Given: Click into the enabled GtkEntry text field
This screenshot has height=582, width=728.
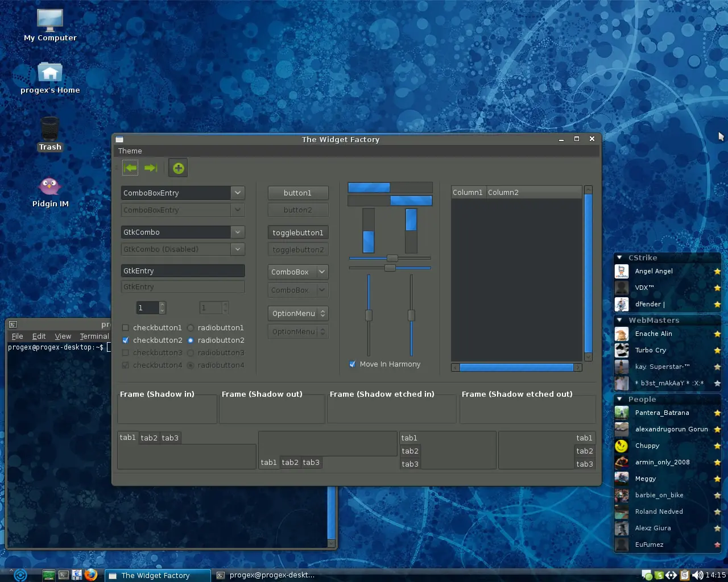Looking at the screenshot, I should coord(183,271).
